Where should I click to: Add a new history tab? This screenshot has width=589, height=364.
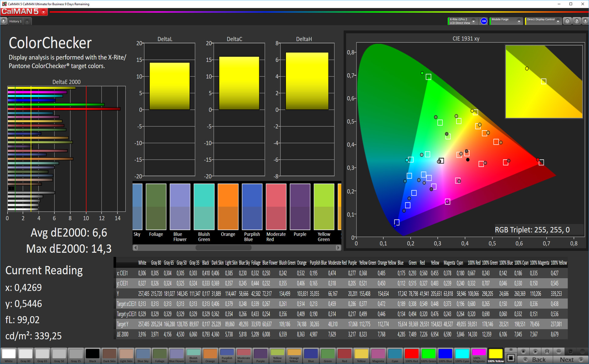point(27,21)
